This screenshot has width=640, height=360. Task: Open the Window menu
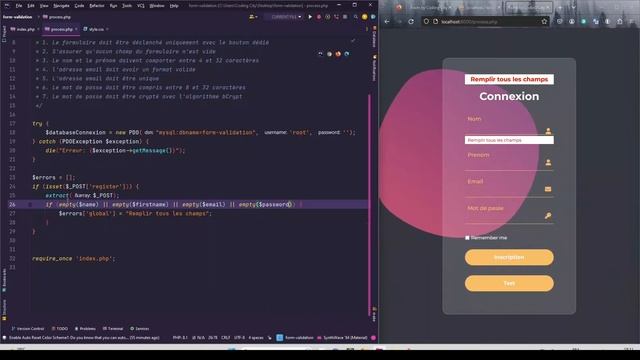click(157, 6)
